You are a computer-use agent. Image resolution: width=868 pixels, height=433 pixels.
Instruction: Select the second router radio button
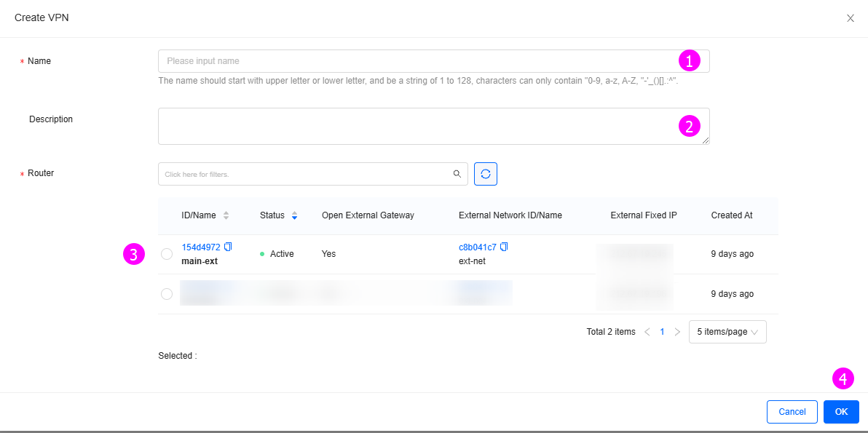[167, 294]
